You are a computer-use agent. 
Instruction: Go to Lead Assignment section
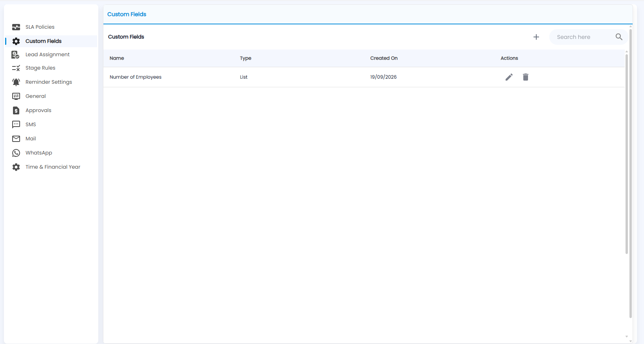pos(48,55)
